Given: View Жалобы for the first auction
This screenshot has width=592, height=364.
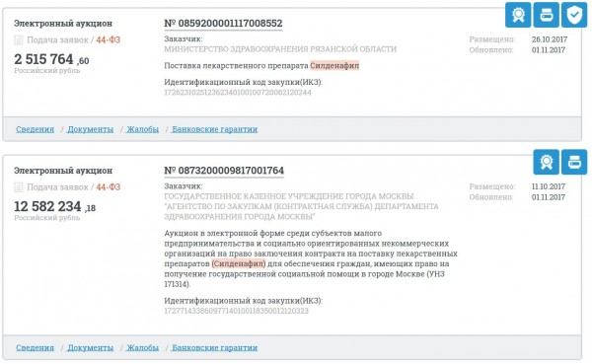Looking at the screenshot, I should pos(142,129).
